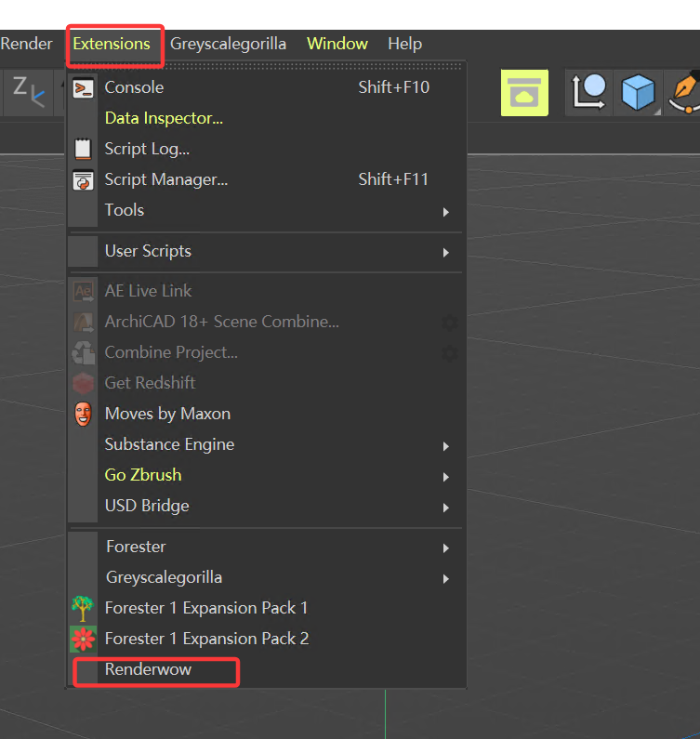The height and width of the screenshot is (739, 700).
Task: Open Script Manager entry
Action: tap(267, 179)
